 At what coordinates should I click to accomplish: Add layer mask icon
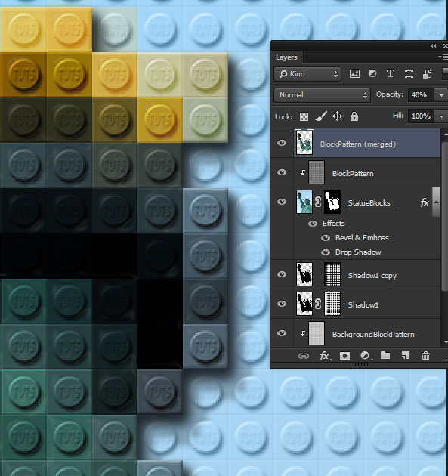pyautogui.click(x=344, y=356)
